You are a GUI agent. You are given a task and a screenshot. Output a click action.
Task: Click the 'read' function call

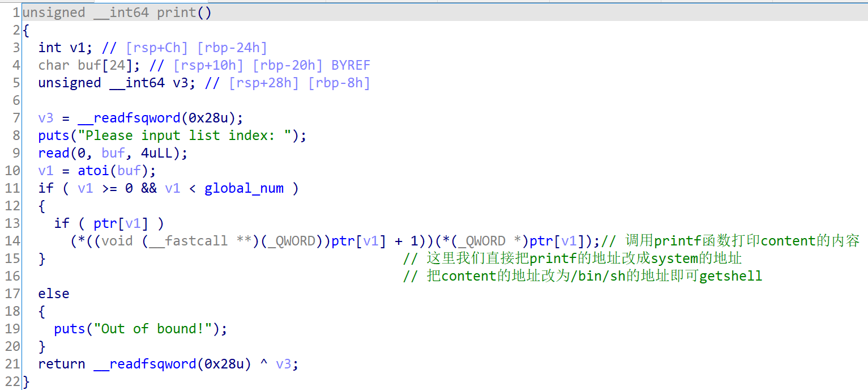click(x=54, y=153)
